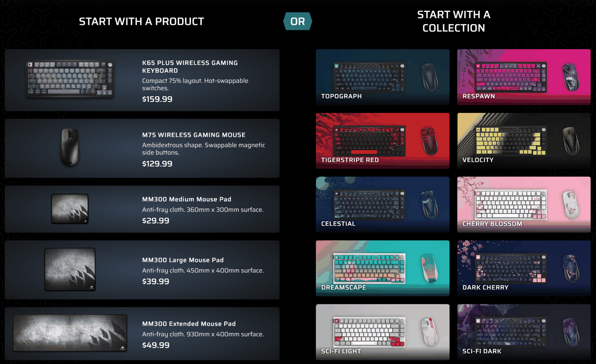Viewport: 596px width, 364px height.
Task: Choose the MM300 Large Mouse Pad product
Action: pos(142,270)
